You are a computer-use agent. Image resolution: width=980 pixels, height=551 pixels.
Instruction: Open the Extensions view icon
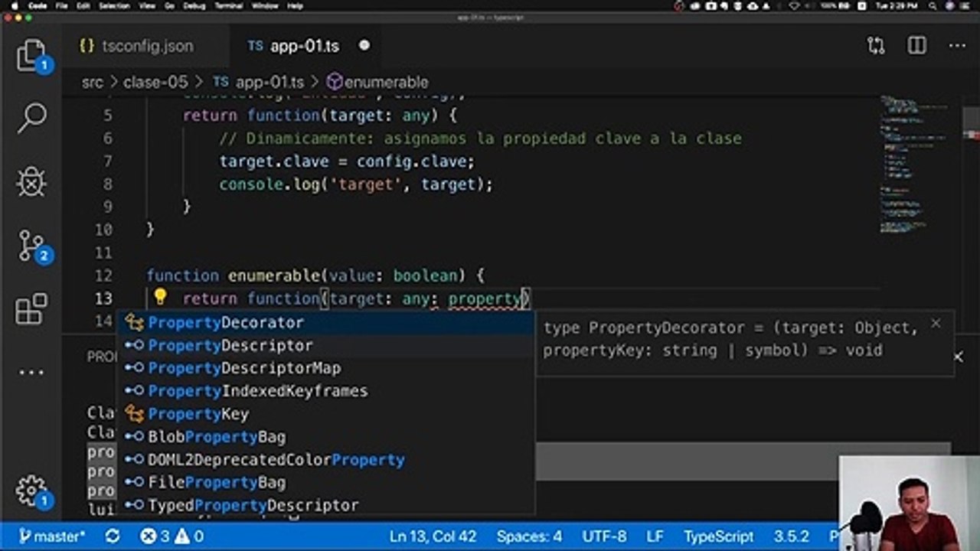[31, 309]
